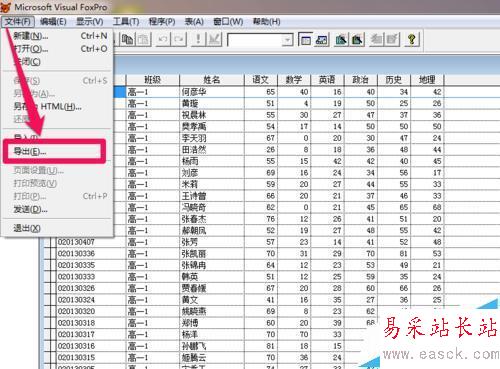
Task: Click the yellow Help question mark icon
Action: pos(412,40)
